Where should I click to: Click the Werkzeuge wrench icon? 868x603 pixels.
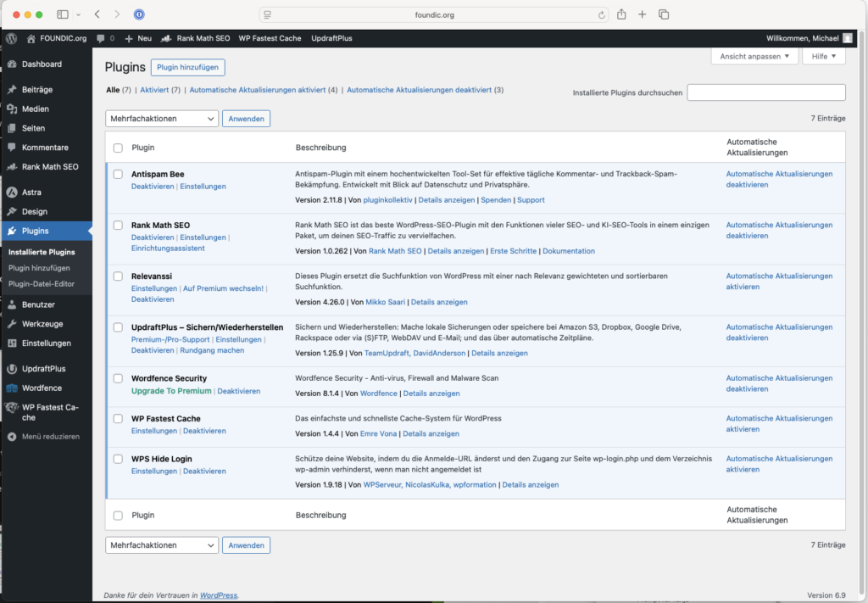pyautogui.click(x=12, y=324)
